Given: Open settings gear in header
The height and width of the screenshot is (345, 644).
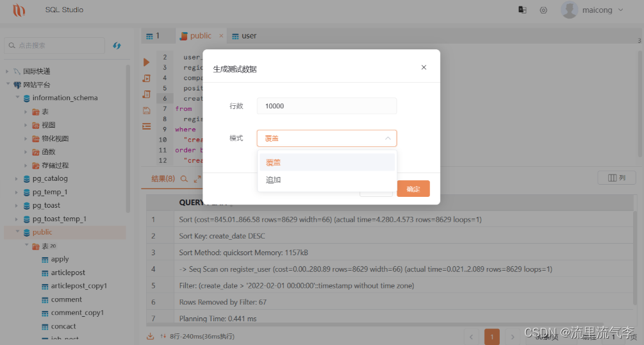Looking at the screenshot, I should click(x=543, y=10).
